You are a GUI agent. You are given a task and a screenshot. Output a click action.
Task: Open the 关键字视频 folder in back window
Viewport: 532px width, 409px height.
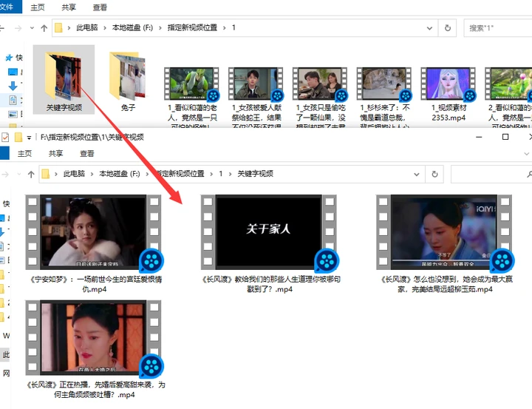point(64,80)
